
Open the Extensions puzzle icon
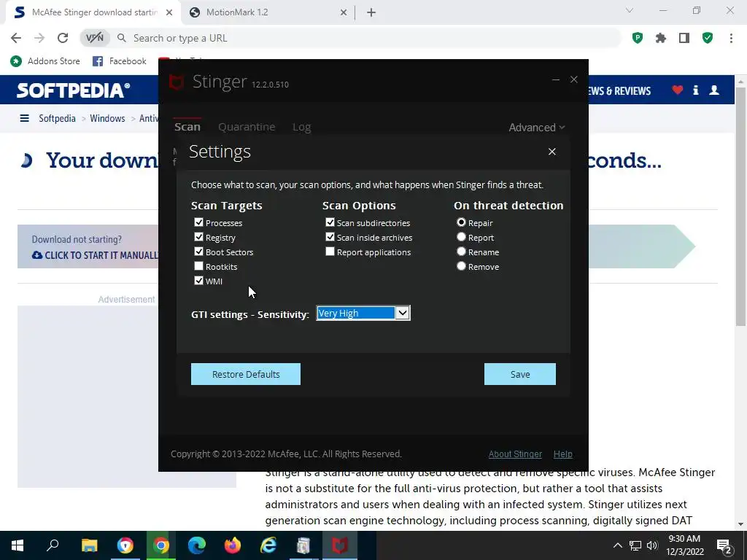click(x=661, y=38)
